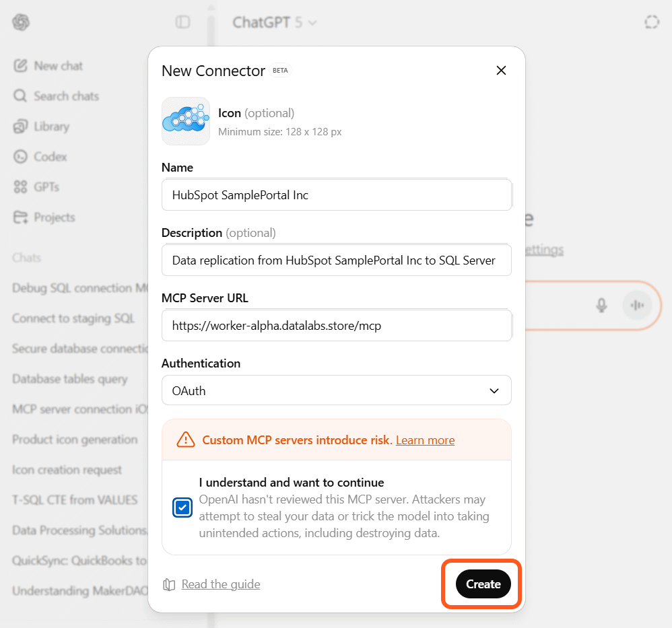Viewport: 672px width, 628px height.
Task: Collapse the sidebar using the panel toggle
Action: click(x=182, y=22)
